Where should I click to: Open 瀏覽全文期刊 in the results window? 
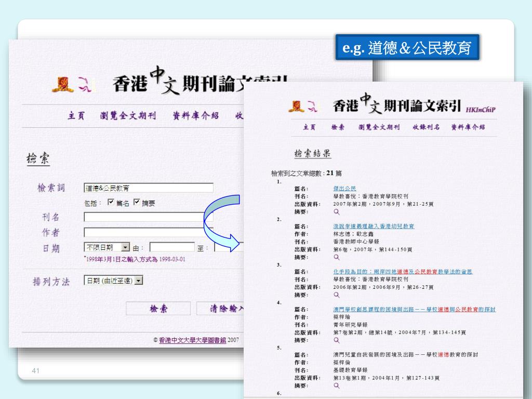(x=379, y=127)
